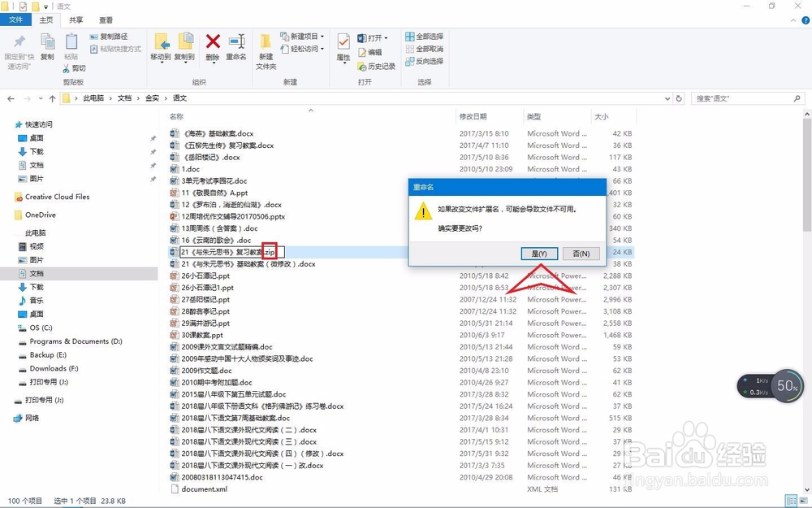Click the No (否(N)) button
812x508 pixels.
(x=581, y=254)
